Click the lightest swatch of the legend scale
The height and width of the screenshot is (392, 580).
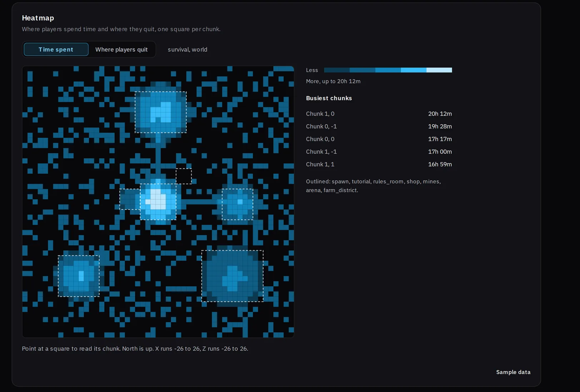439,70
